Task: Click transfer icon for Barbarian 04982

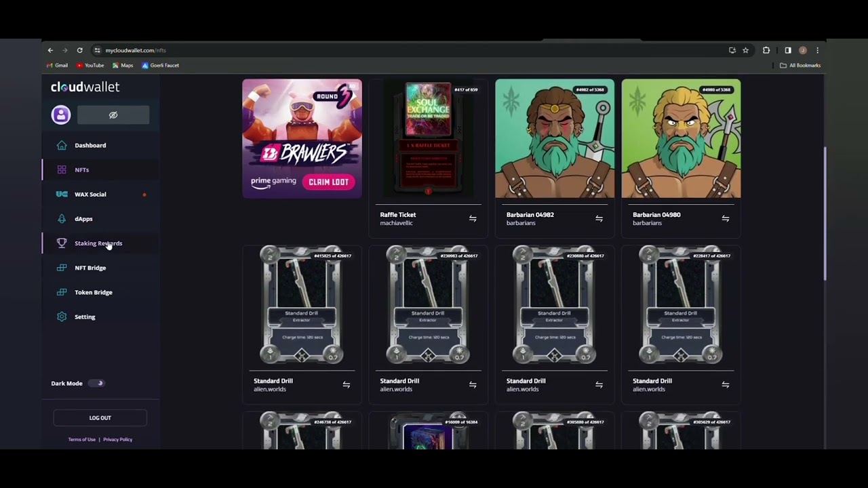Action: (x=599, y=219)
